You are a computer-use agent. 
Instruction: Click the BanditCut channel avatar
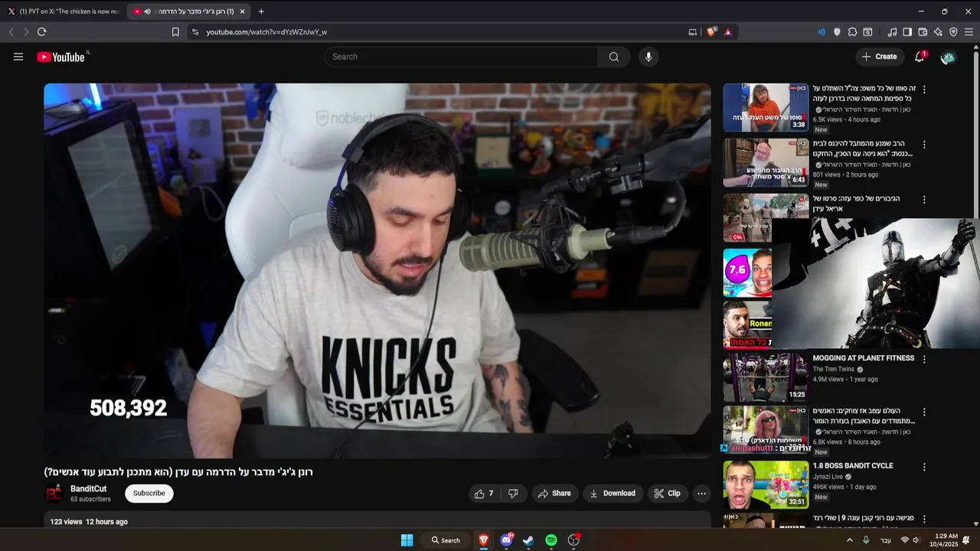pyautogui.click(x=54, y=494)
